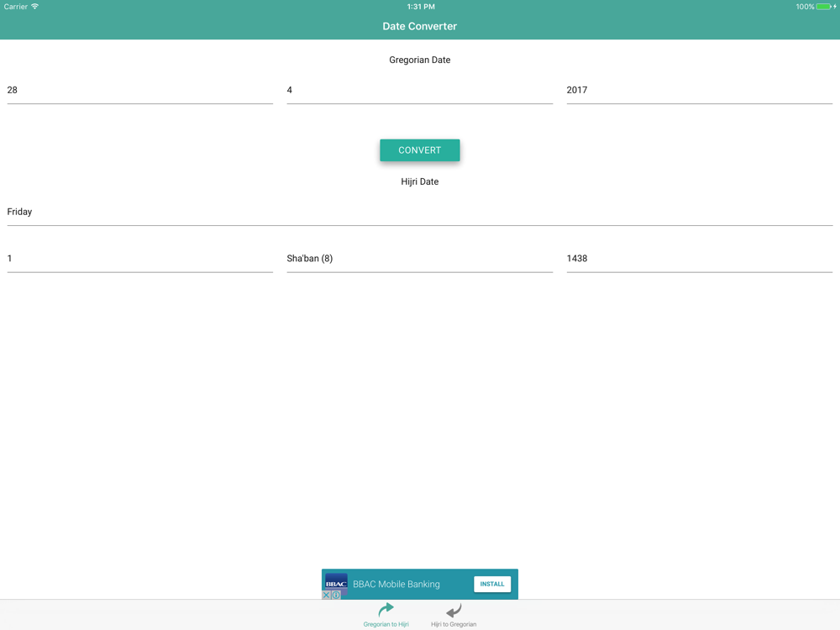
Task: Tap the 1:31 PM clock
Action: click(421, 7)
